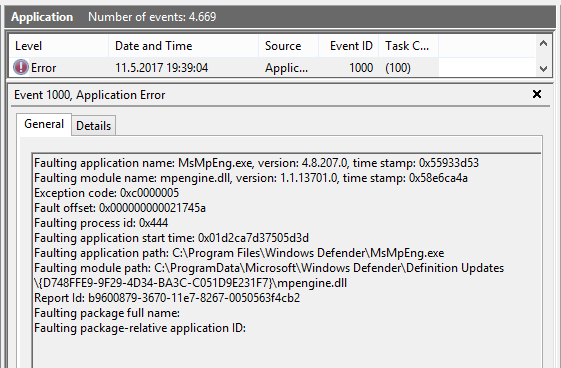Click the 'Error' level text in row

pos(43,68)
